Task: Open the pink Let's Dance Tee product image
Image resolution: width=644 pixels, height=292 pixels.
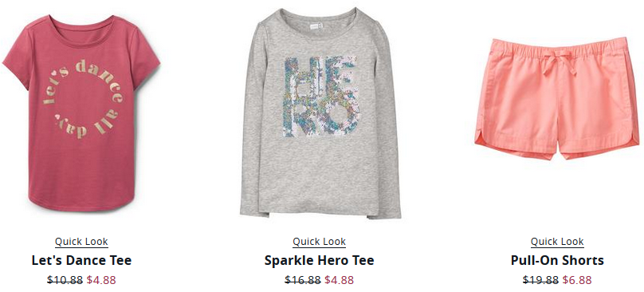Action: coord(81,113)
